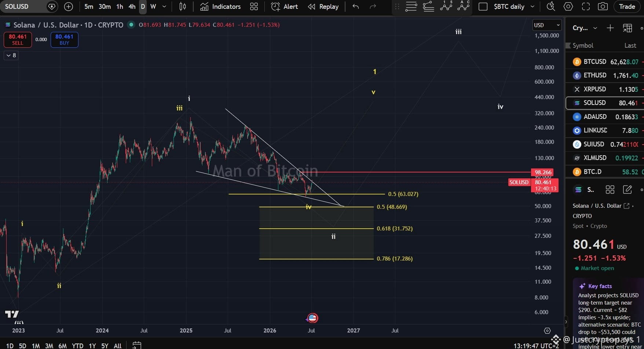The height and width of the screenshot is (349, 644).
Task: Switch chart to 1h timeframe
Action: coord(120,7)
